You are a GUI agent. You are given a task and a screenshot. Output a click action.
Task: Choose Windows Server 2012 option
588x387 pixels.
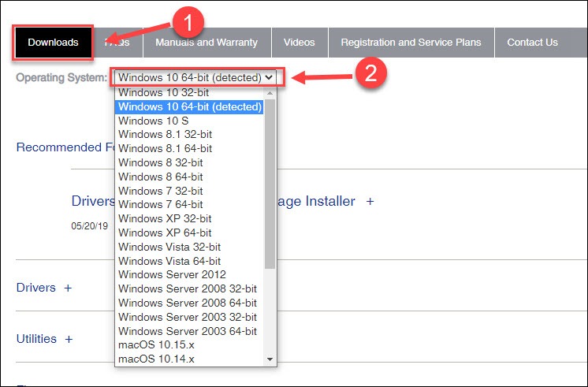(x=189, y=274)
